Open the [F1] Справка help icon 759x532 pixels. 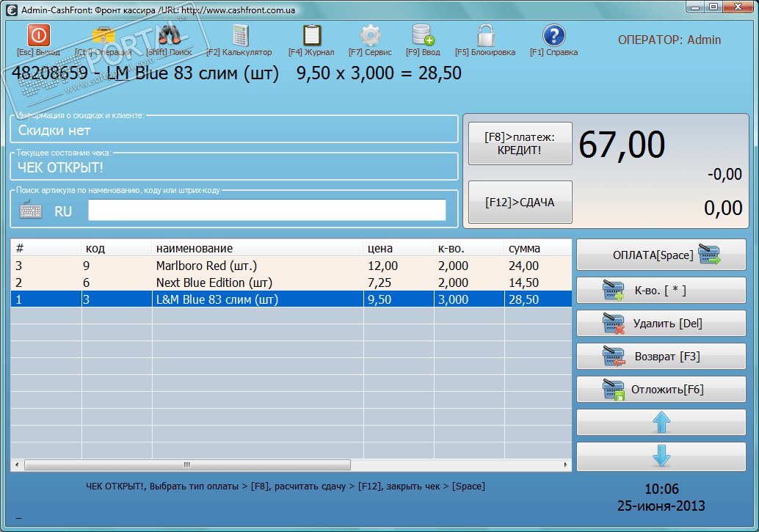click(553, 35)
